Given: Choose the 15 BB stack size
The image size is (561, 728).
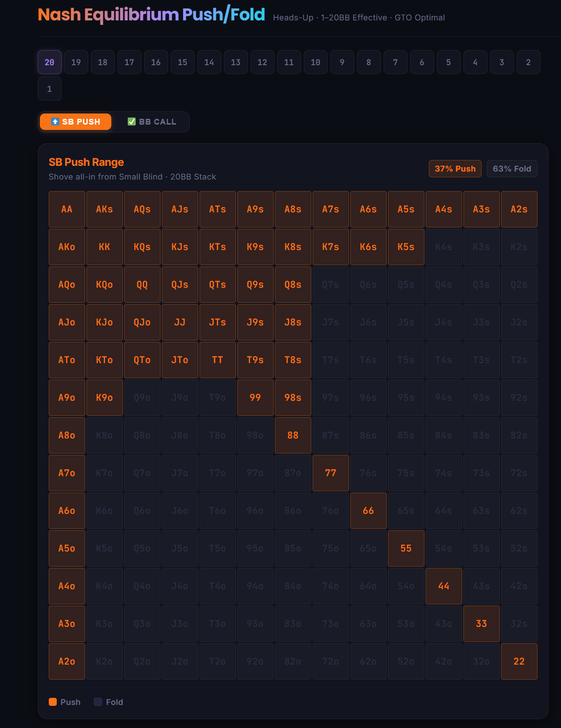Looking at the screenshot, I should point(183,62).
